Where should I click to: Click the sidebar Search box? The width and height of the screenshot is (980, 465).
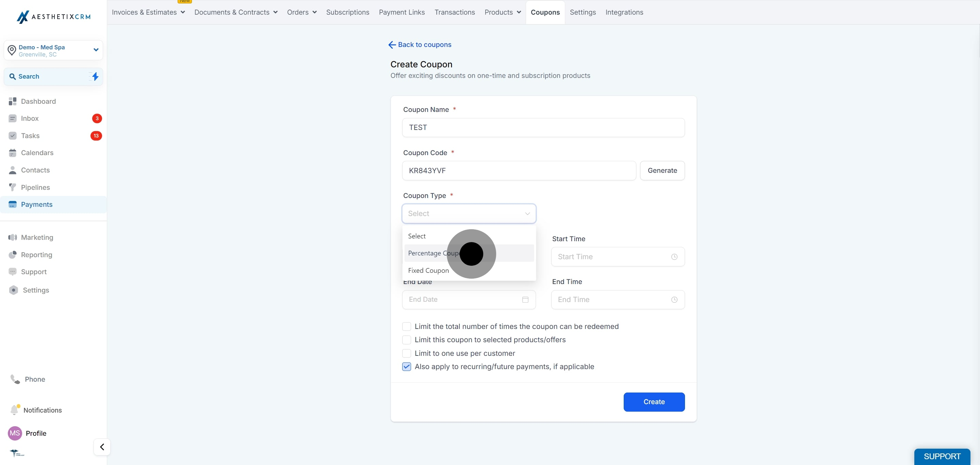click(x=53, y=77)
